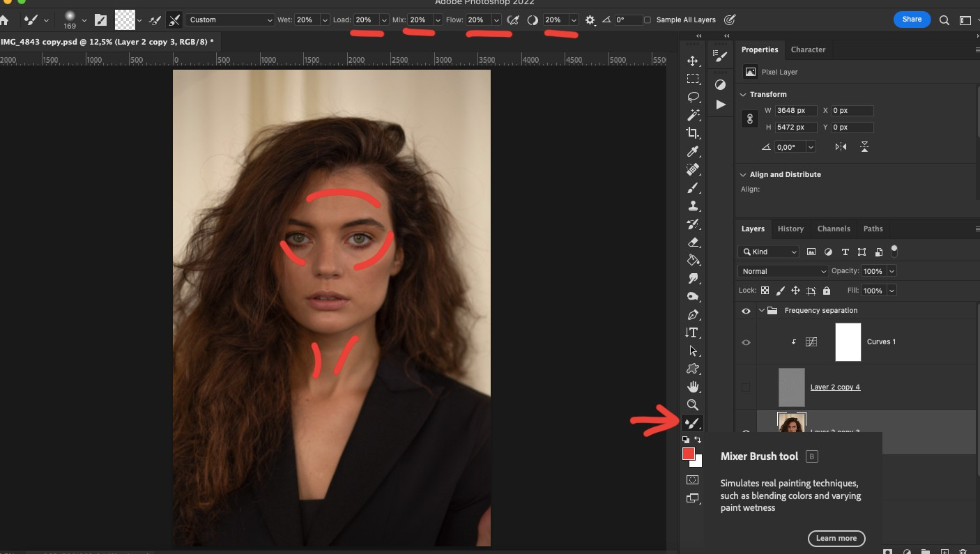Switch to the Channels tab
The image size is (980, 554).
pos(834,229)
